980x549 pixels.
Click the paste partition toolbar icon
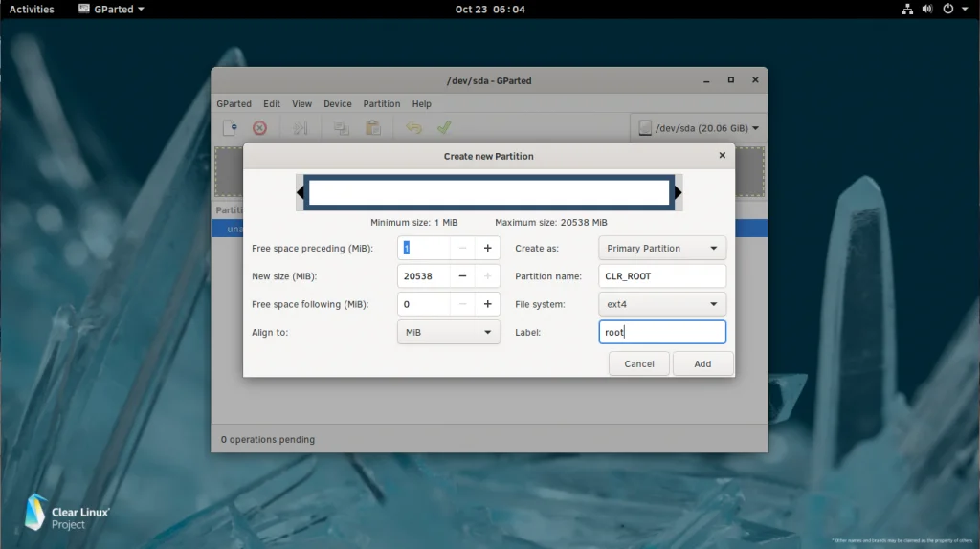click(373, 128)
